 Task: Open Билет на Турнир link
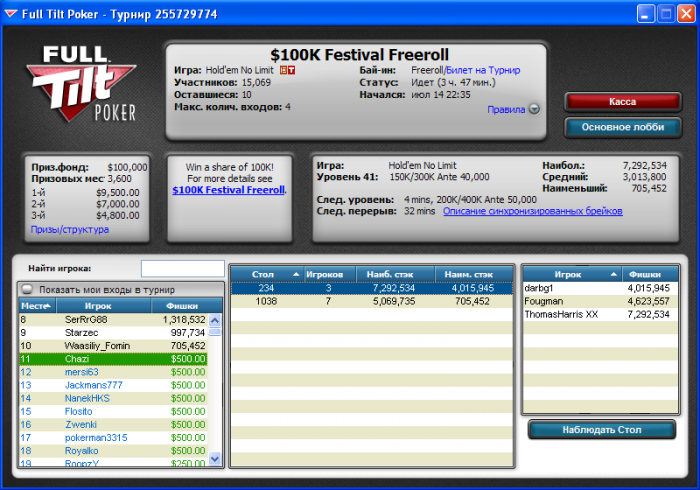click(483, 70)
